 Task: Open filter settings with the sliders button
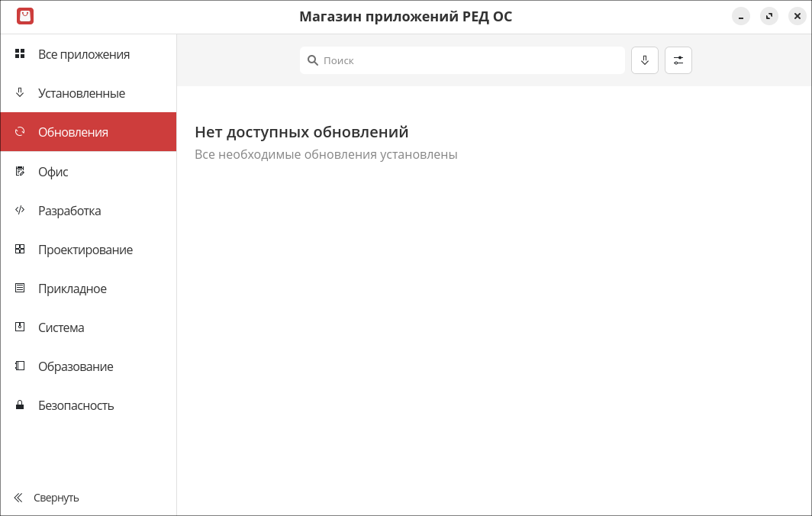678,60
